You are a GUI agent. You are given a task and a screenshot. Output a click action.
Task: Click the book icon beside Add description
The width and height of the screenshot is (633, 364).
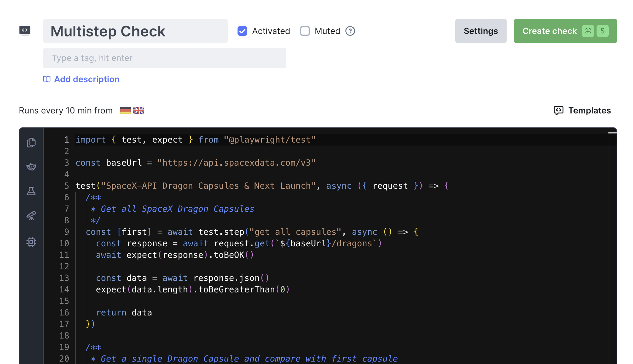pos(46,79)
